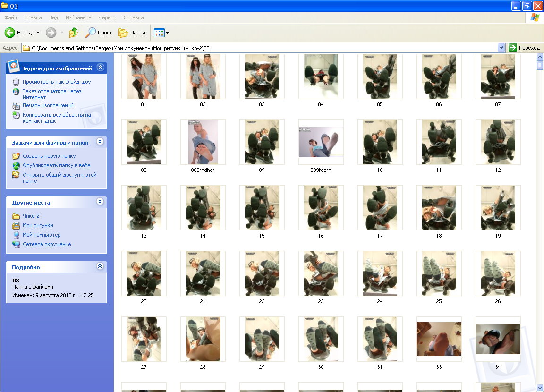Open the Вид menu
Viewport: 544px width, 392px height.
[x=53, y=17]
